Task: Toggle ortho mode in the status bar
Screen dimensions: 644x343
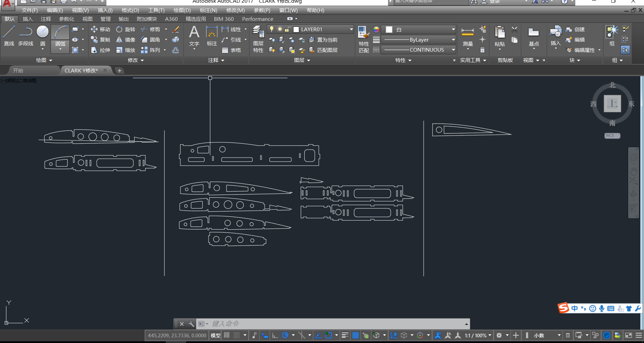Action: click(275, 335)
